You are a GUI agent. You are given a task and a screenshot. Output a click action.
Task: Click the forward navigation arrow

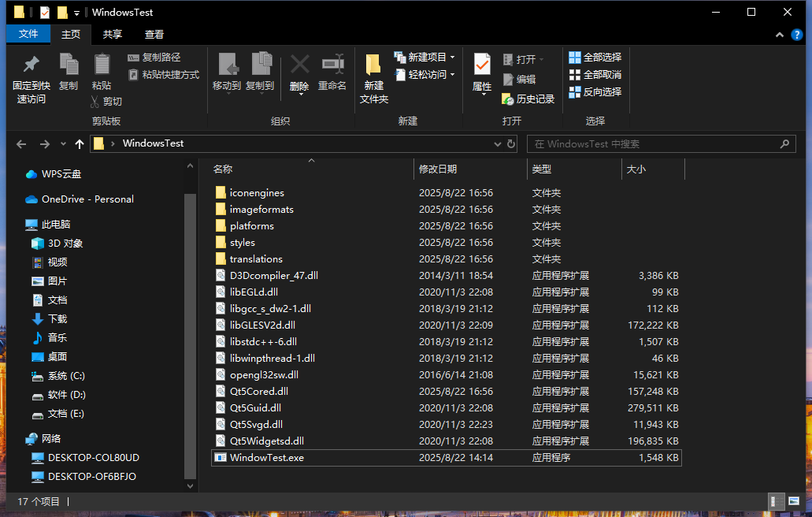[45, 144]
